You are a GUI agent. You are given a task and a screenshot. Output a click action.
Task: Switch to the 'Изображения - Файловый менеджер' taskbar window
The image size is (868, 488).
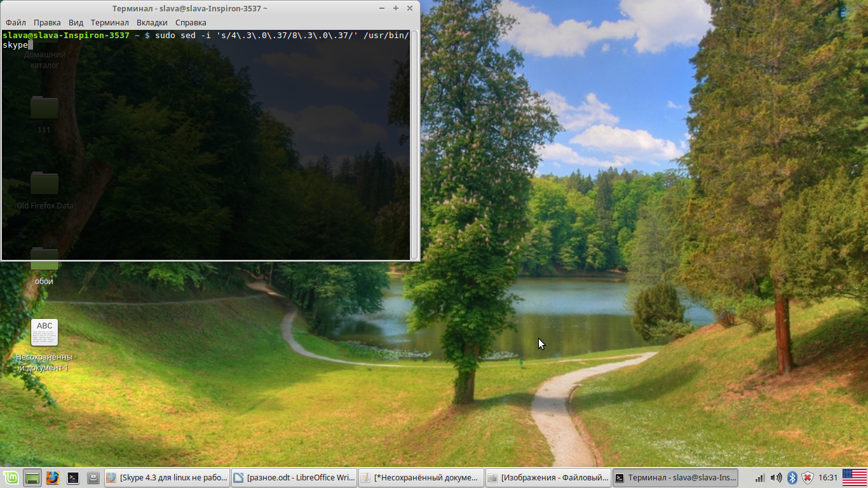548,477
